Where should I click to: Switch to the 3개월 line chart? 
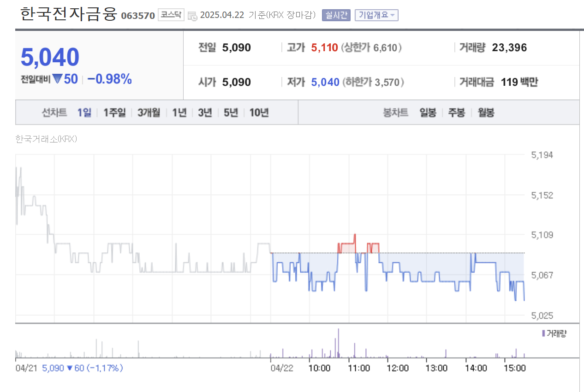coord(149,113)
